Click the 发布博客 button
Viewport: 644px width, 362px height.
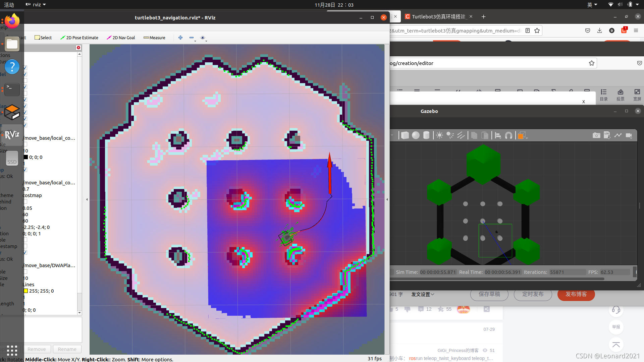[x=576, y=294]
